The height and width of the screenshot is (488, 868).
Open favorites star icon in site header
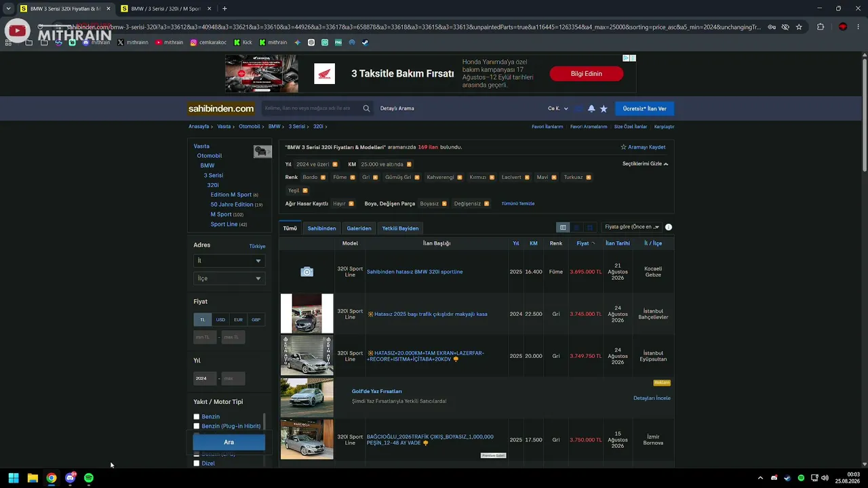click(604, 108)
